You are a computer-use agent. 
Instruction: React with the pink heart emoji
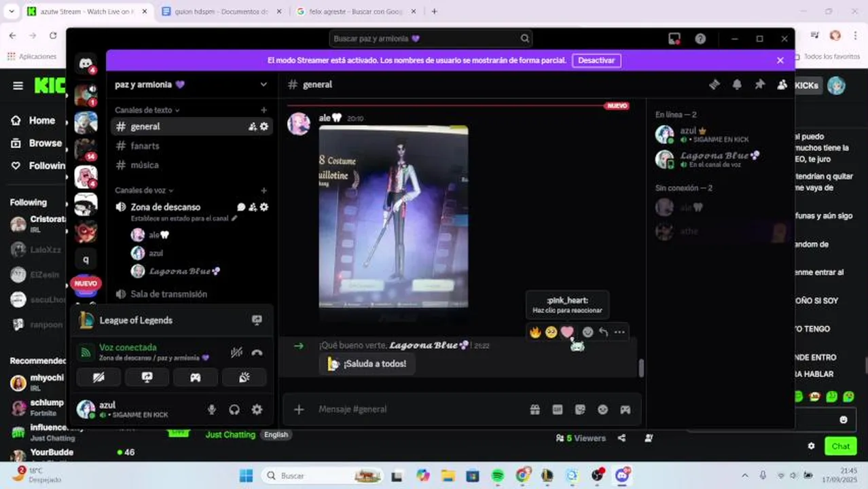click(x=567, y=332)
